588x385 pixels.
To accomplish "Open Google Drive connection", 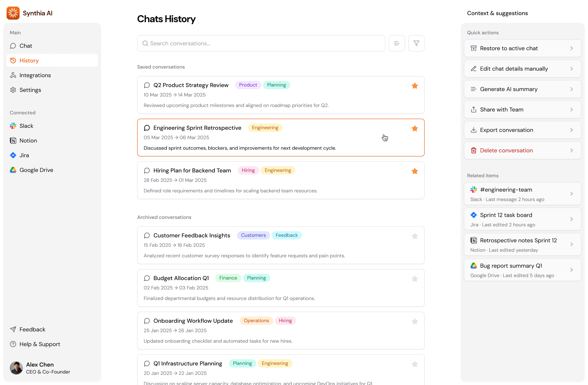I will coord(36,170).
